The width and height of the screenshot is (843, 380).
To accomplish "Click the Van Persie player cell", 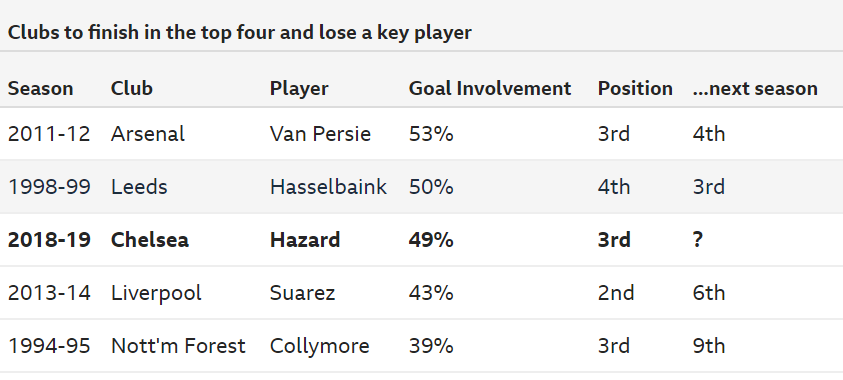I will point(320,134).
